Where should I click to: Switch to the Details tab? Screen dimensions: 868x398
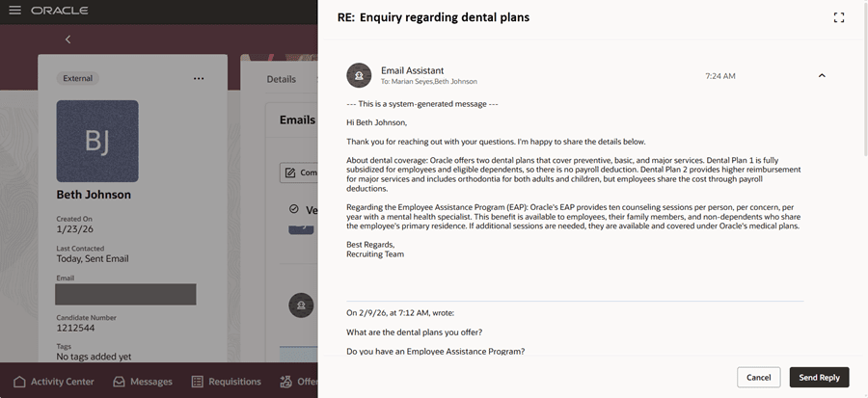(x=281, y=79)
